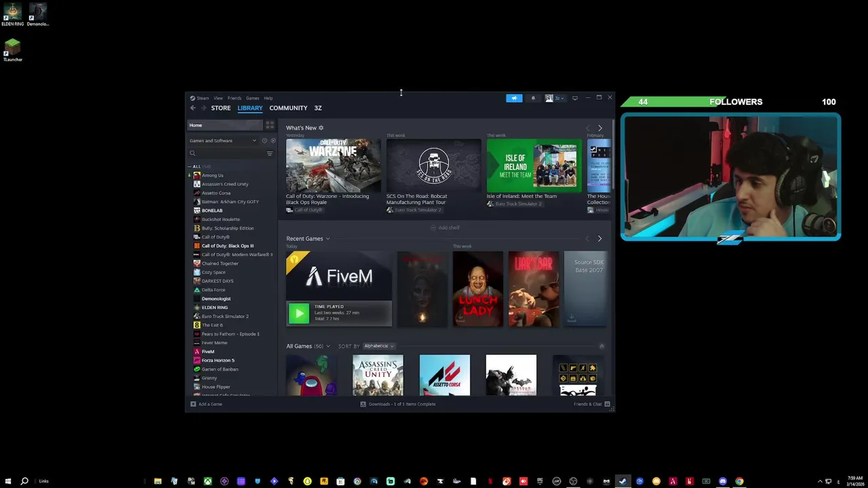Select Batman: Arkham City GOTY
868x488 pixels.
click(x=230, y=202)
